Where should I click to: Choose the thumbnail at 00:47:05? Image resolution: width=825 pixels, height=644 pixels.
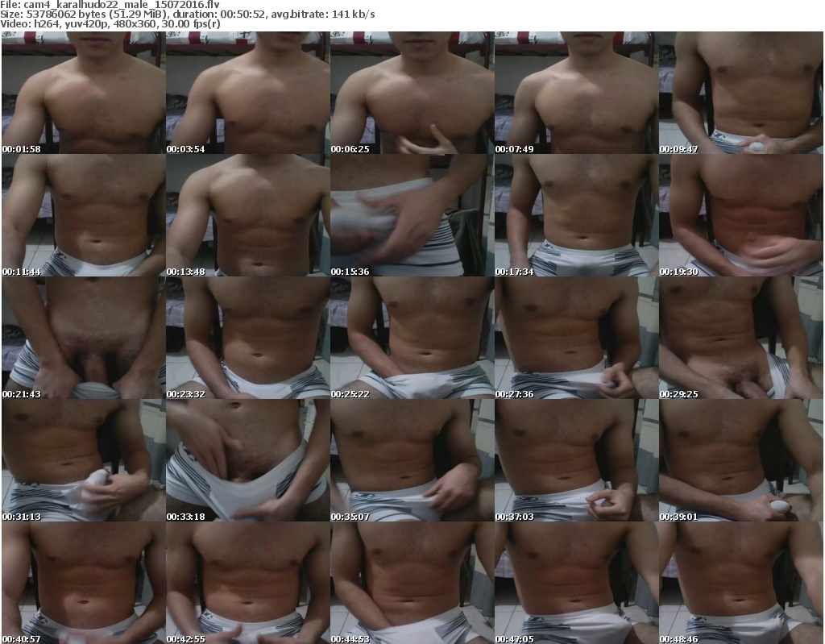(576, 583)
